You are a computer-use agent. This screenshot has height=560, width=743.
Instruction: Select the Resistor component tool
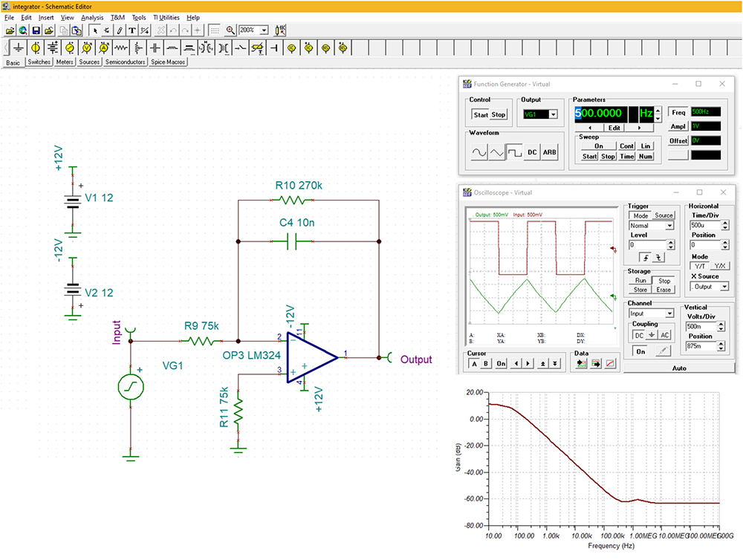[x=120, y=48]
